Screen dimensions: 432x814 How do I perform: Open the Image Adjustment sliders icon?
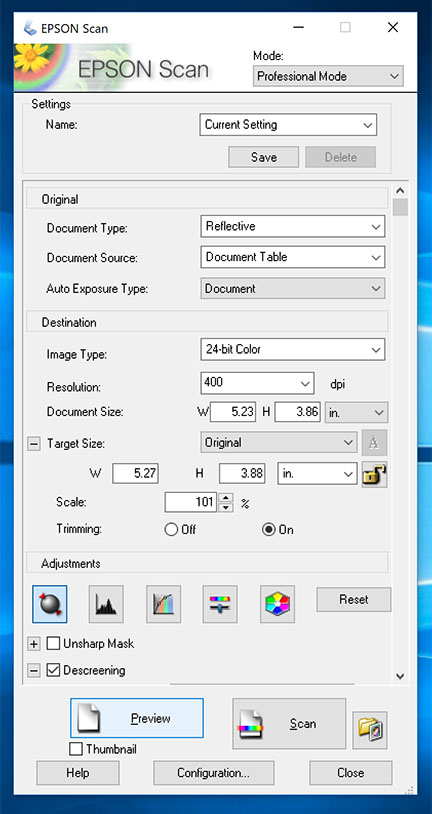point(220,604)
